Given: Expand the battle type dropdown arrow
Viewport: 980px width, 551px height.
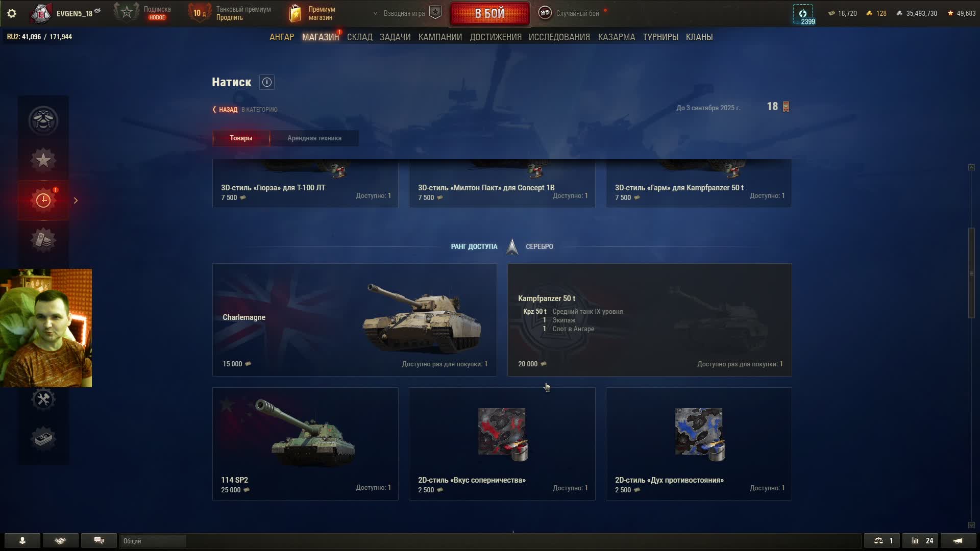Looking at the screenshot, I should 375,14.
